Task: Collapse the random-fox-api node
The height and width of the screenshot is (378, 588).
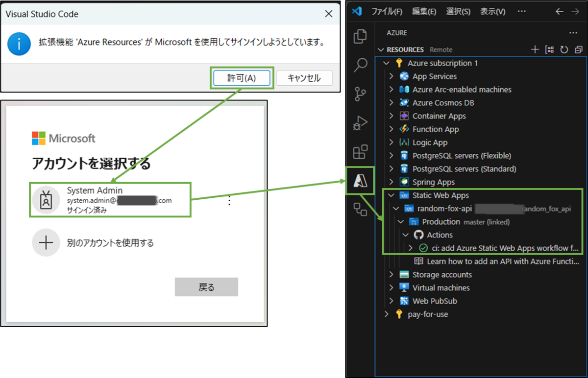Action: 396,209
